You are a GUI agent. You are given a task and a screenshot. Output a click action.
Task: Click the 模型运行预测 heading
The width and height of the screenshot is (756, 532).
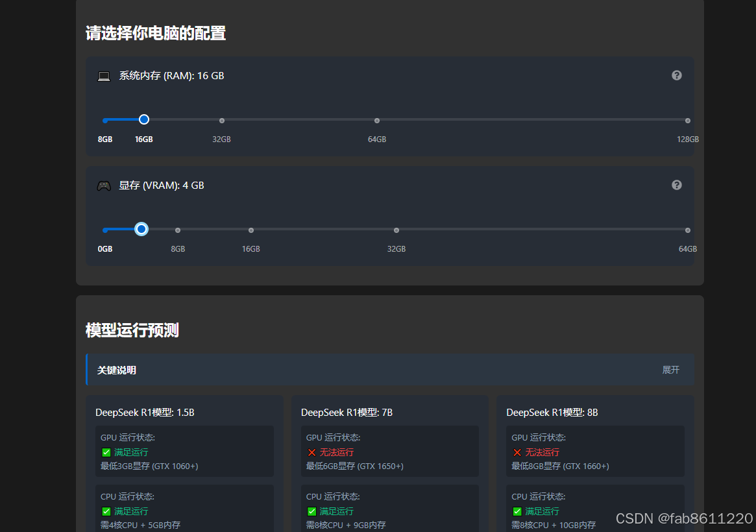point(132,330)
